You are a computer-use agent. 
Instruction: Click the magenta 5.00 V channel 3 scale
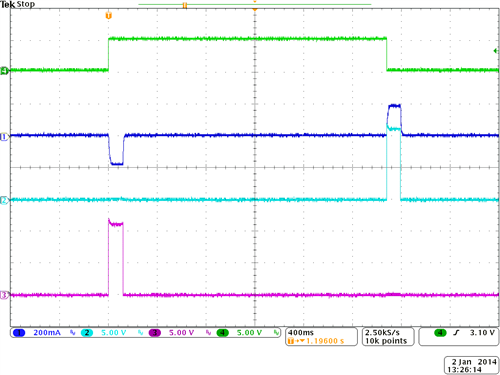coord(182,333)
